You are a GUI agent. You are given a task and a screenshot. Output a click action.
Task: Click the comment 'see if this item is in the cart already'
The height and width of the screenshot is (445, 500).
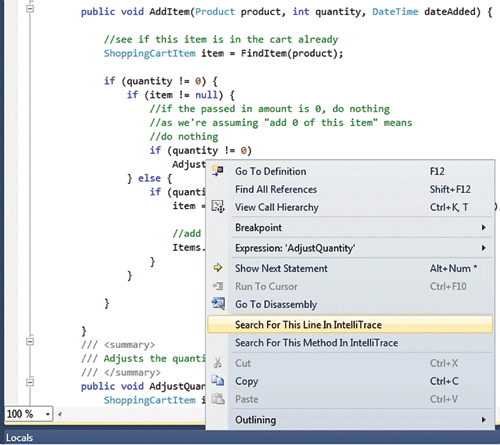click(x=221, y=39)
